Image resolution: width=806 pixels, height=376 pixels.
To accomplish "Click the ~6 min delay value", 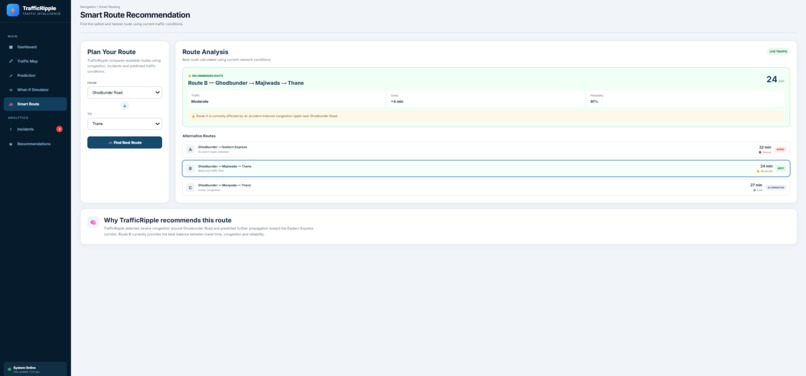I will tap(397, 101).
